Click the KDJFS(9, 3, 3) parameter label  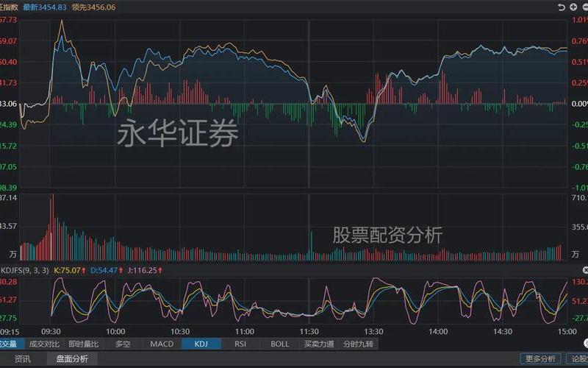coord(25,270)
